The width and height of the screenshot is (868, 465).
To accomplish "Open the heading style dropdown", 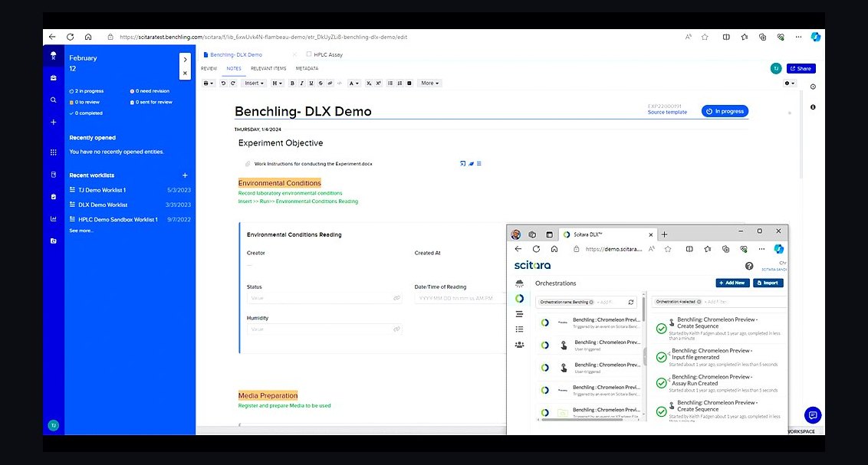I will [278, 83].
